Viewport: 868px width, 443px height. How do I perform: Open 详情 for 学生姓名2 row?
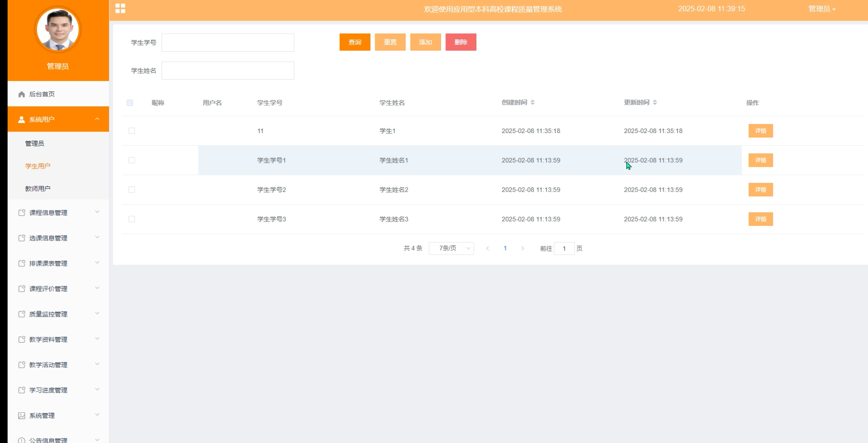760,189
